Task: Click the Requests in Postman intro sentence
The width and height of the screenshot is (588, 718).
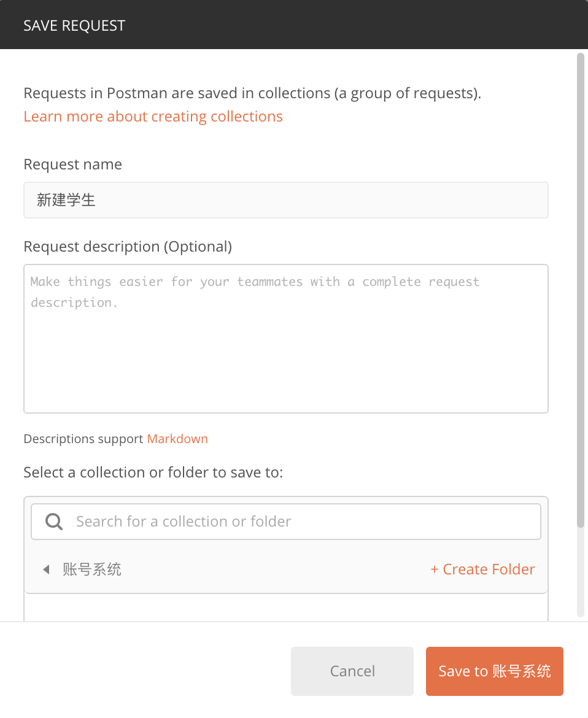Action: pos(252,93)
